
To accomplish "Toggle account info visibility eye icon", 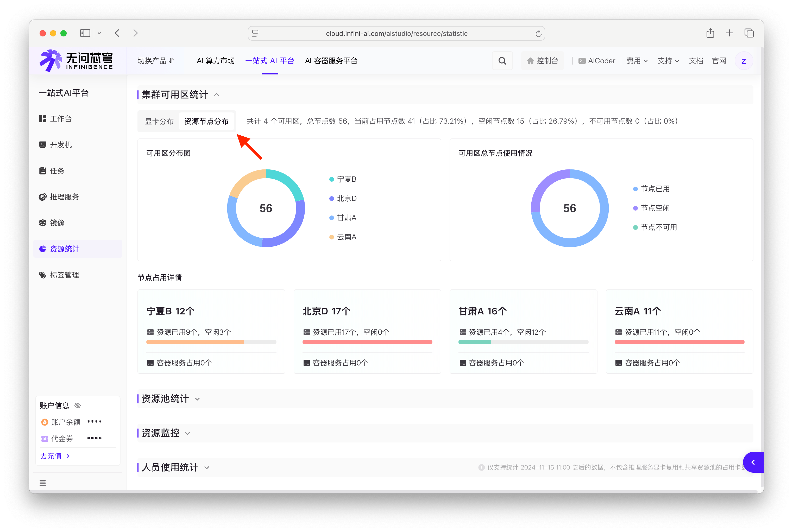I will (x=78, y=406).
